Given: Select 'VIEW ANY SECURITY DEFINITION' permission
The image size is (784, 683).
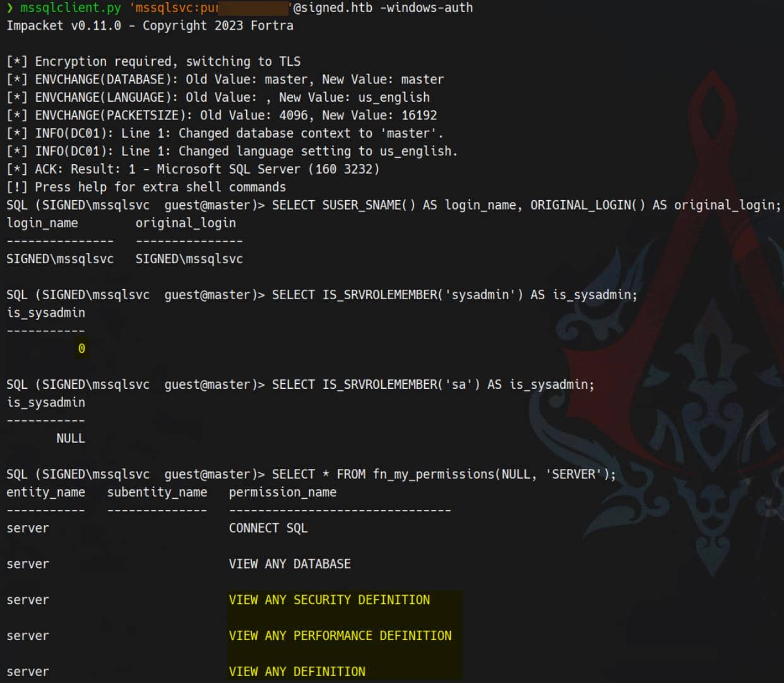Looking at the screenshot, I should (x=330, y=600).
